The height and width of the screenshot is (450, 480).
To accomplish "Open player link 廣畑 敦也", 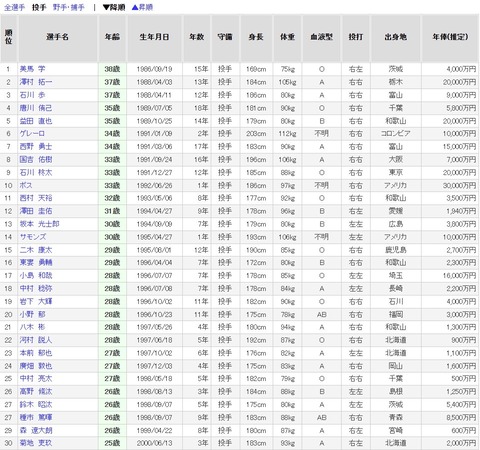I will coord(36,366).
